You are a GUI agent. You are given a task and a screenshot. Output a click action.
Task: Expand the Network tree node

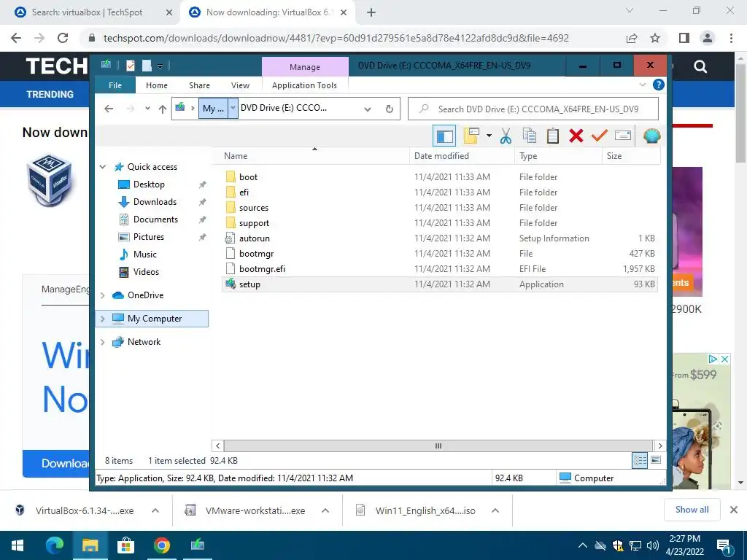(x=102, y=342)
